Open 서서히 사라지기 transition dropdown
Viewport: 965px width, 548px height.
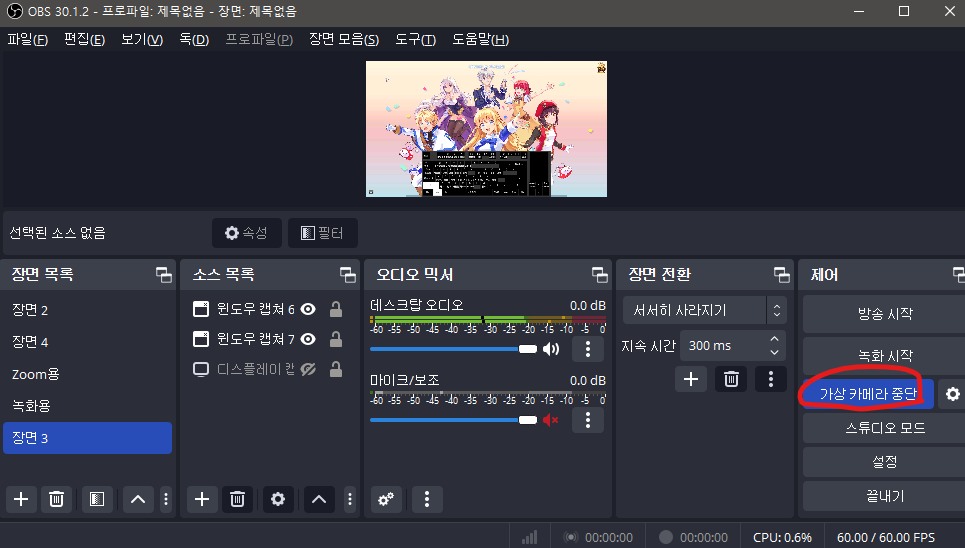(x=705, y=310)
